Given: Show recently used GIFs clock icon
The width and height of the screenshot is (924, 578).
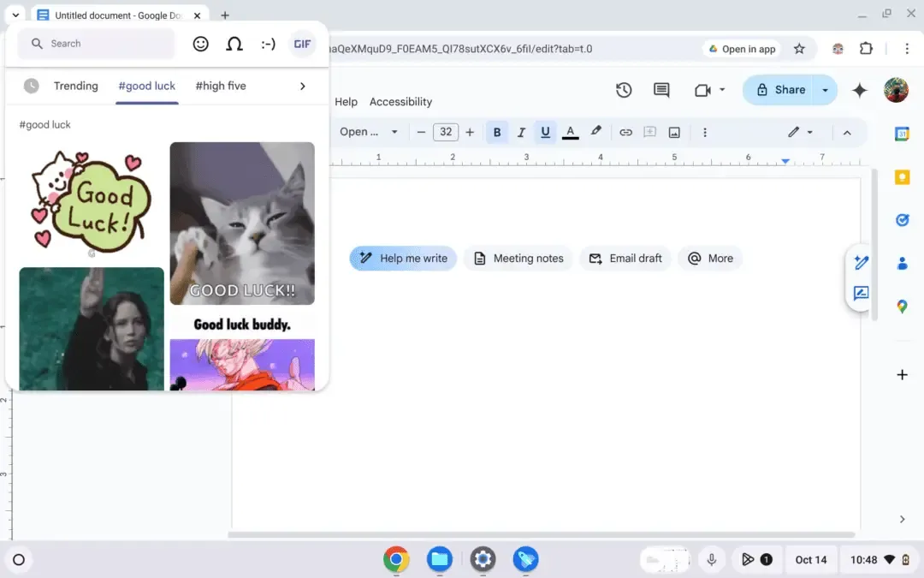Looking at the screenshot, I should click(x=32, y=86).
